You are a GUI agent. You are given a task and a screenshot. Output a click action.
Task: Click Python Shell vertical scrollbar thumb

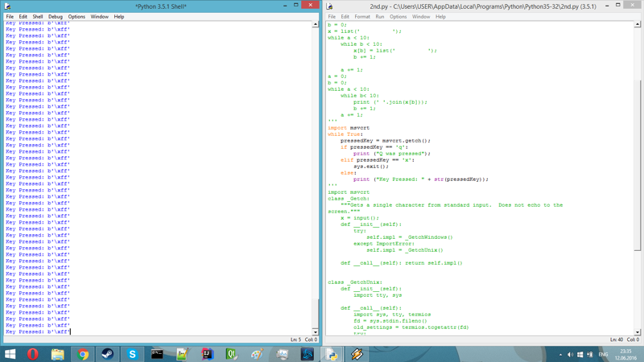coord(316,313)
